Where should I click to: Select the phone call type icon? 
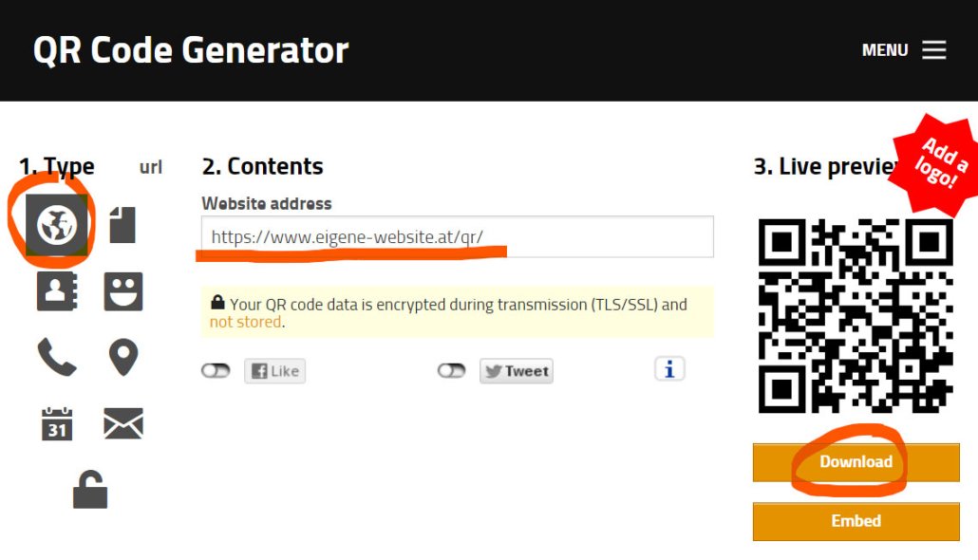point(57,357)
